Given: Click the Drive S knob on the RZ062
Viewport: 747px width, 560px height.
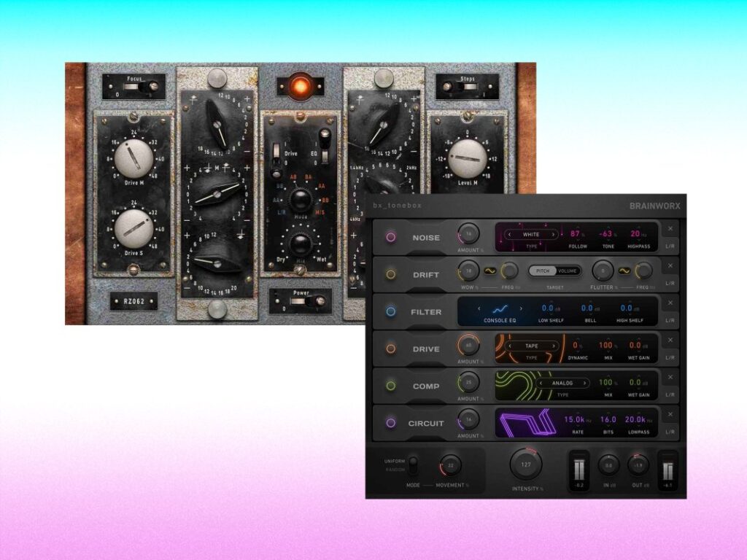Looking at the screenshot, I should pyautogui.click(x=134, y=229).
